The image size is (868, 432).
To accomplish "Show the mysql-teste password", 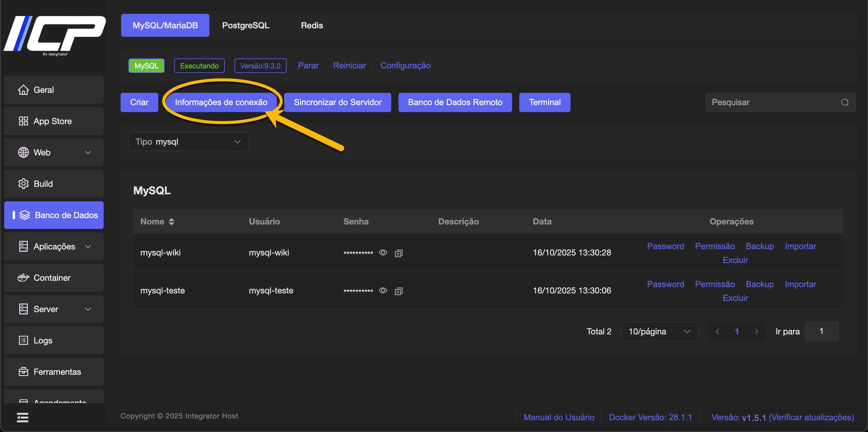I will click(x=383, y=291).
